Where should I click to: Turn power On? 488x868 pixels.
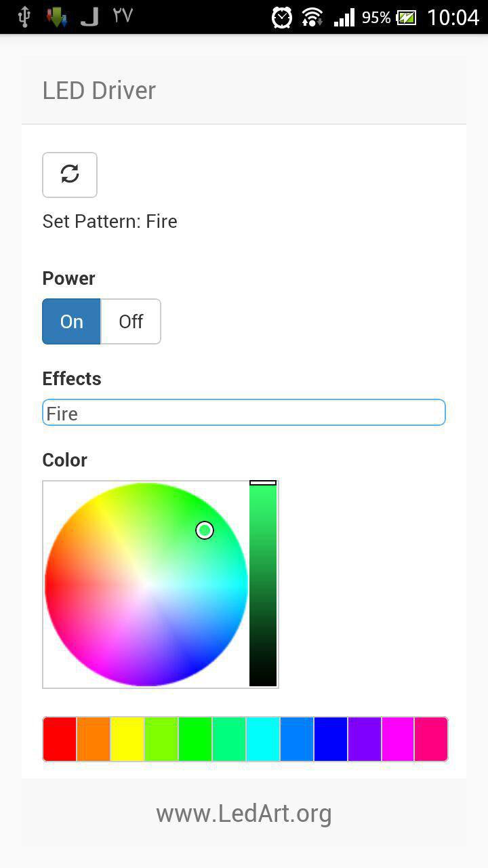(x=71, y=321)
